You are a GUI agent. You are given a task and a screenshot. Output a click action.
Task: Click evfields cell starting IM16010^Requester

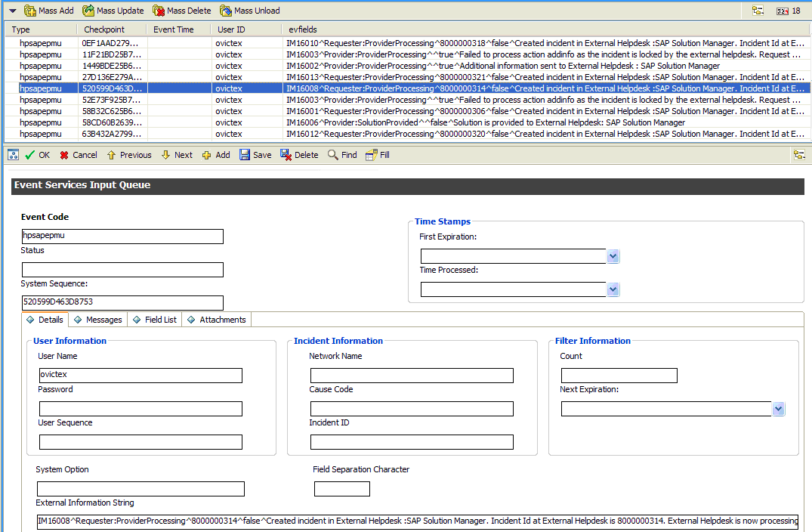545,43
